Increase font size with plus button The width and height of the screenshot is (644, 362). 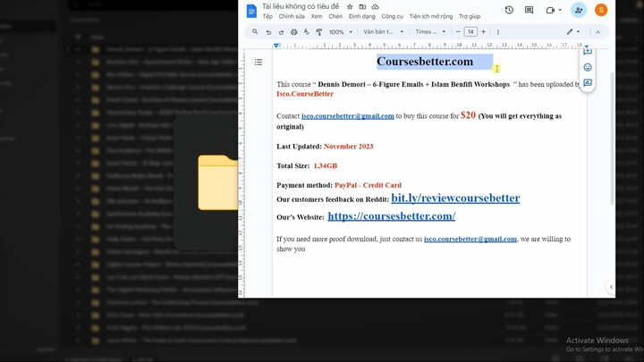coord(484,31)
